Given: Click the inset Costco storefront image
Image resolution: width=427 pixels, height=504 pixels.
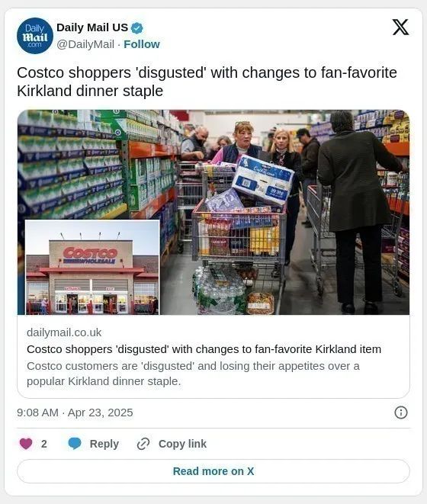Looking at the screenshot, I should [92, 267].
